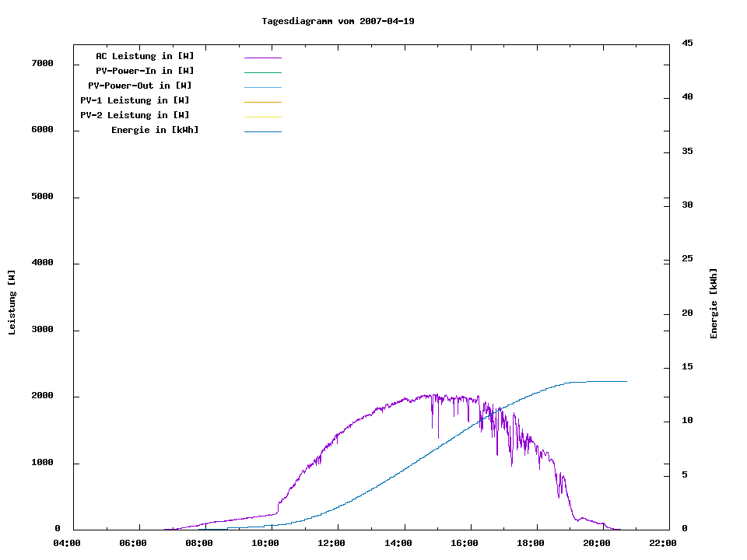Image resolution: width=747 pixels, height=560 pixels.
Task: Select the 22:00 tick on the time axis
Action: [663, 543]
